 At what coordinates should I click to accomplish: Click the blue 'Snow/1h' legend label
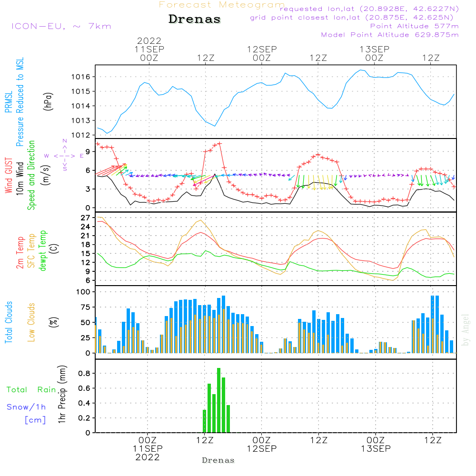[x=26, y=407]
